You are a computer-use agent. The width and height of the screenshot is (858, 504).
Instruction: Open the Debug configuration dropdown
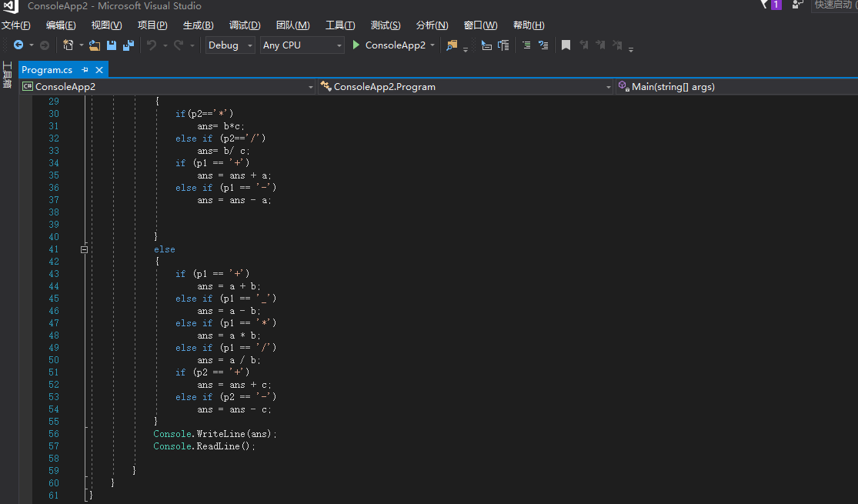click(230, 45)
